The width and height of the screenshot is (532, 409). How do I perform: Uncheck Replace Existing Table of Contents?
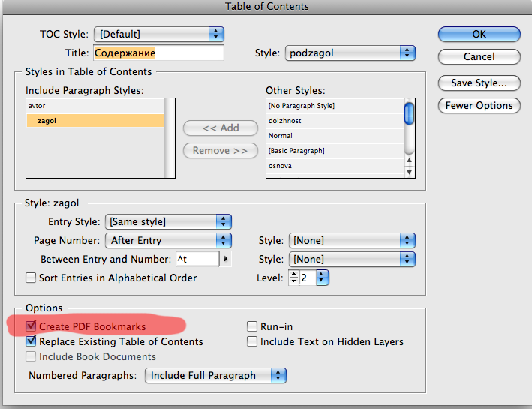[x=31, y=341]
